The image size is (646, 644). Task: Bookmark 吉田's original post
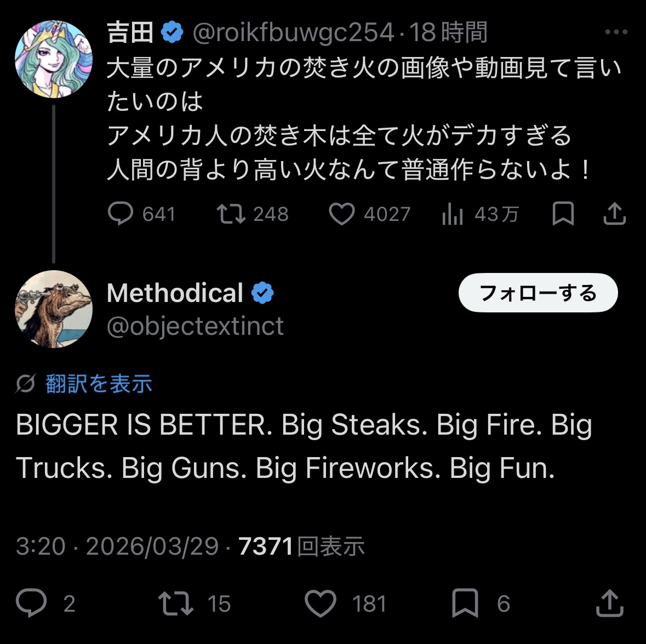point(563,214)
